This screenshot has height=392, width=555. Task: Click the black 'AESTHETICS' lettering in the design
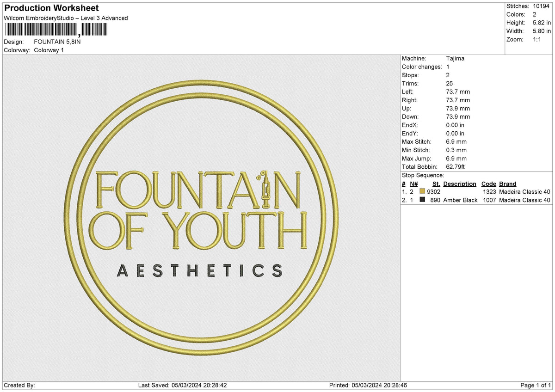coord(200,270)
